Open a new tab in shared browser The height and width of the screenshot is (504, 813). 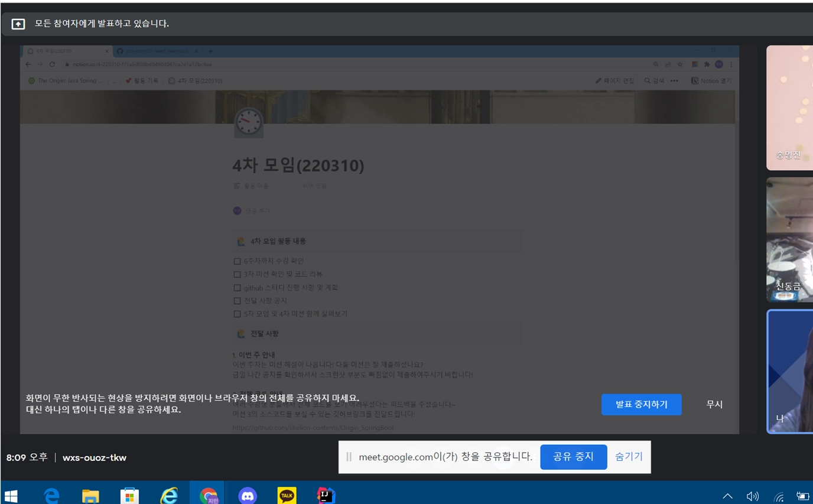[x=210, y=51]
